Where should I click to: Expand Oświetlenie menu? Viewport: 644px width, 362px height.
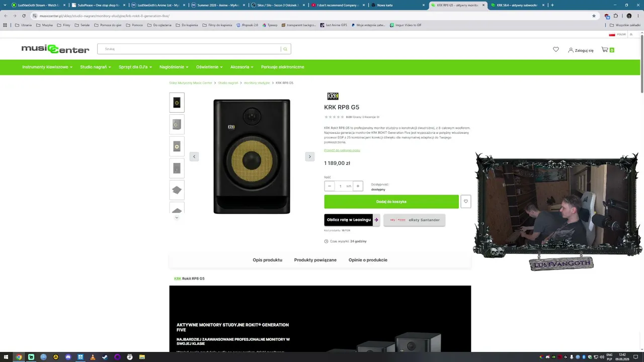tap(209, 67)
